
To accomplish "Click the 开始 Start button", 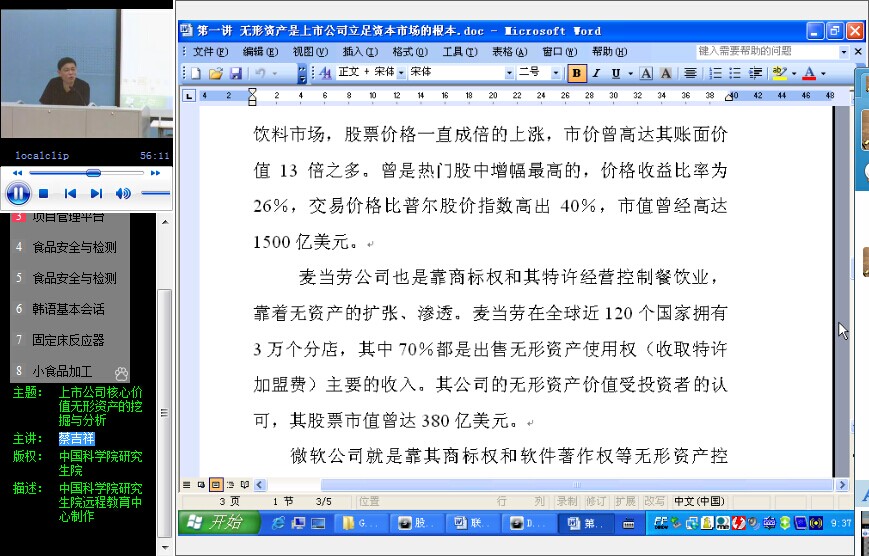I will (x=218, y=523).
